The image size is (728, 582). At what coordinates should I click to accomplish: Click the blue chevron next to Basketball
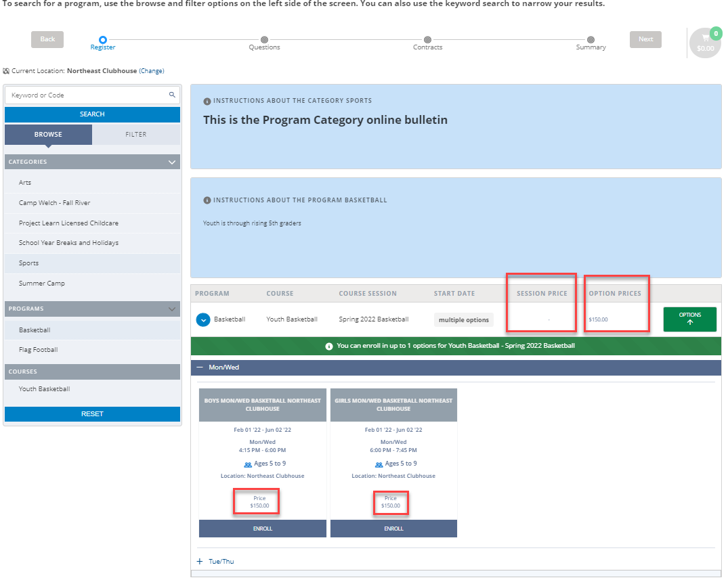(204, 319)
